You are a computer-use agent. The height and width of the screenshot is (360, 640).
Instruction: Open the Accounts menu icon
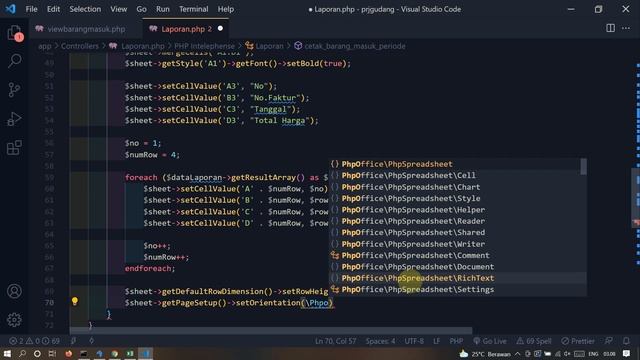pyautogui.click(x=14, y=291)
